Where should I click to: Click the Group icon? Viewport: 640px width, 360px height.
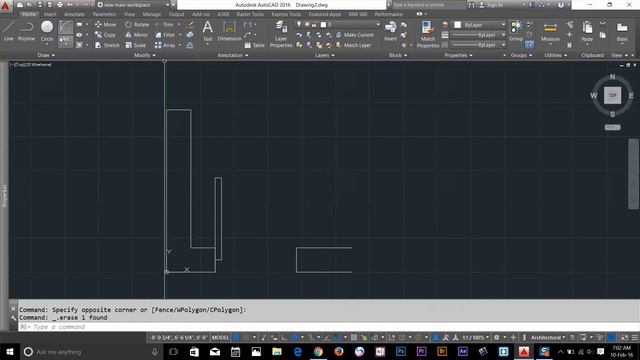click(516, 31)
